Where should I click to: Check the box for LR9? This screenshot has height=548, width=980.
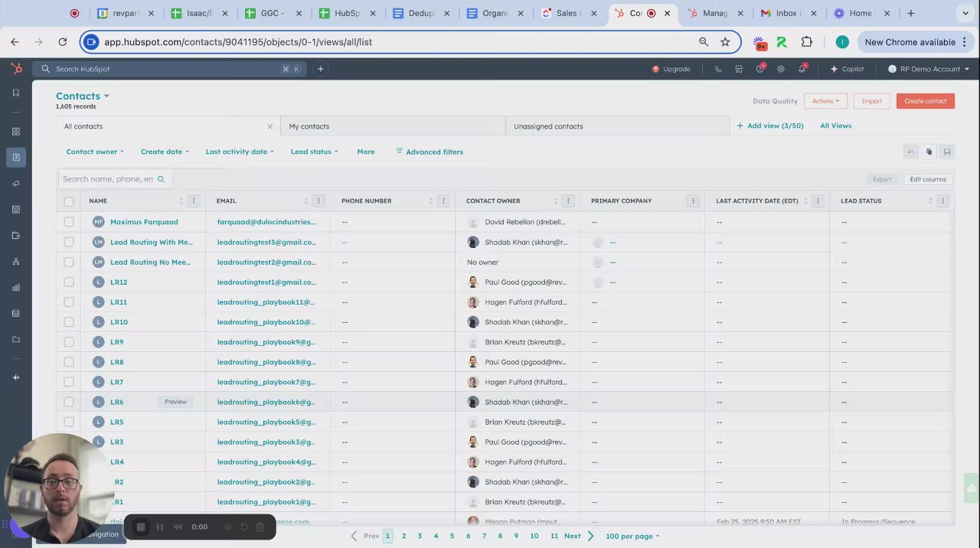pyautogui.click(x=69, y=342)
